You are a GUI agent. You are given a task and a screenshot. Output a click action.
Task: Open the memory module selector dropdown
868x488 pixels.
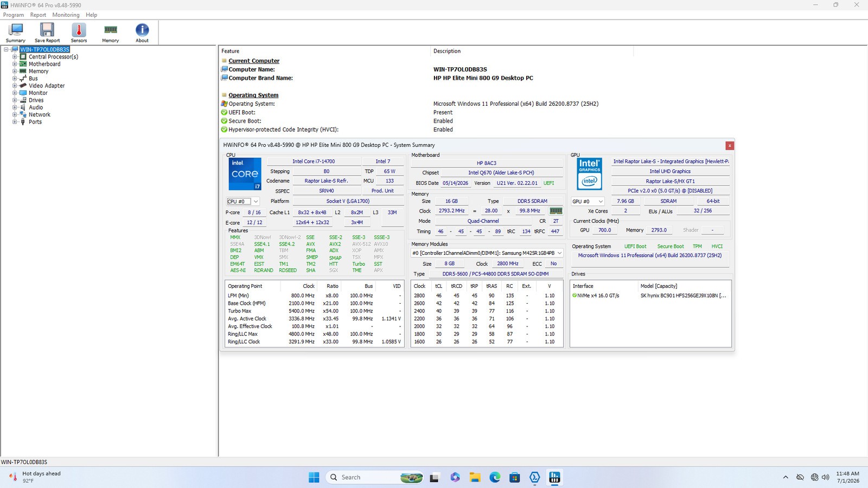[x=487, y=253]
